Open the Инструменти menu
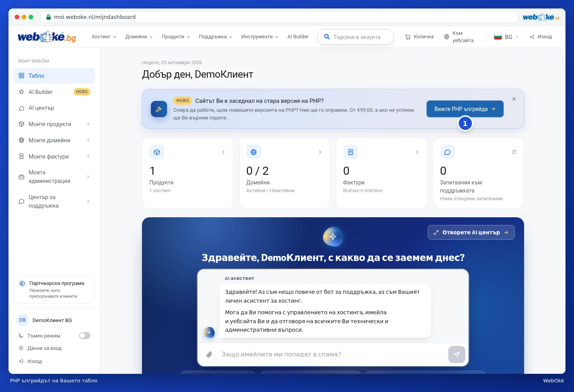 point(260,37)
